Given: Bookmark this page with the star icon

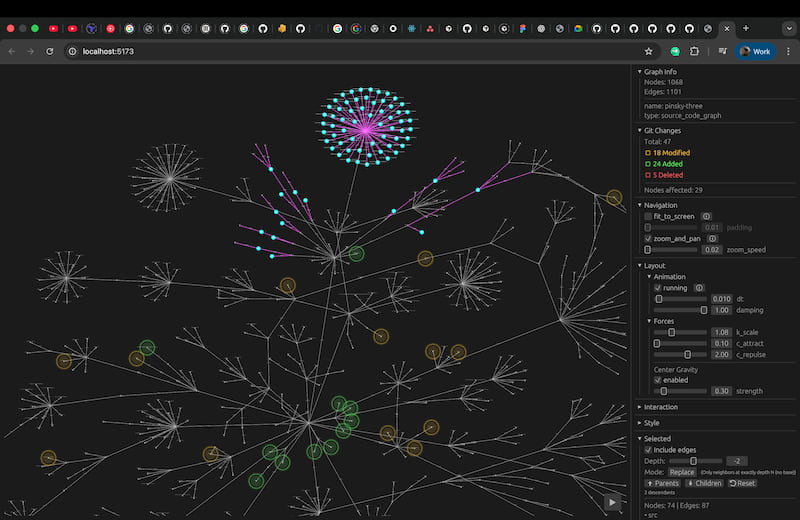Looking at the screenshot, I should click(648, 51).
